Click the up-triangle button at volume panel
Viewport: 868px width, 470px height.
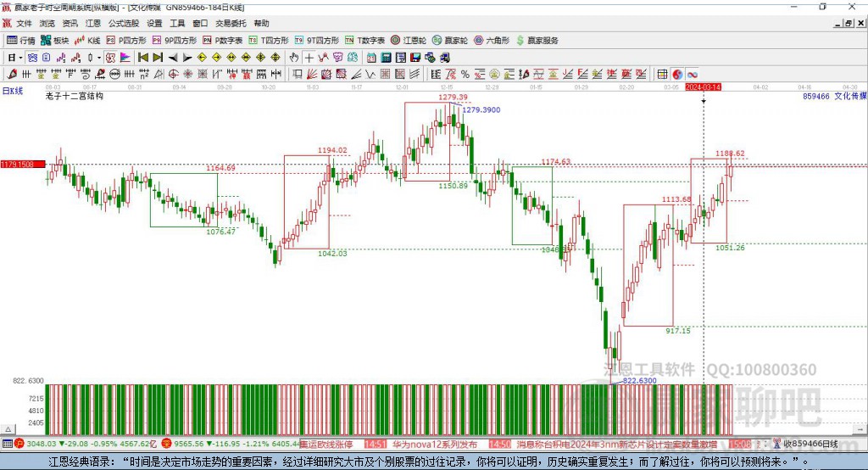pos(8,429)
